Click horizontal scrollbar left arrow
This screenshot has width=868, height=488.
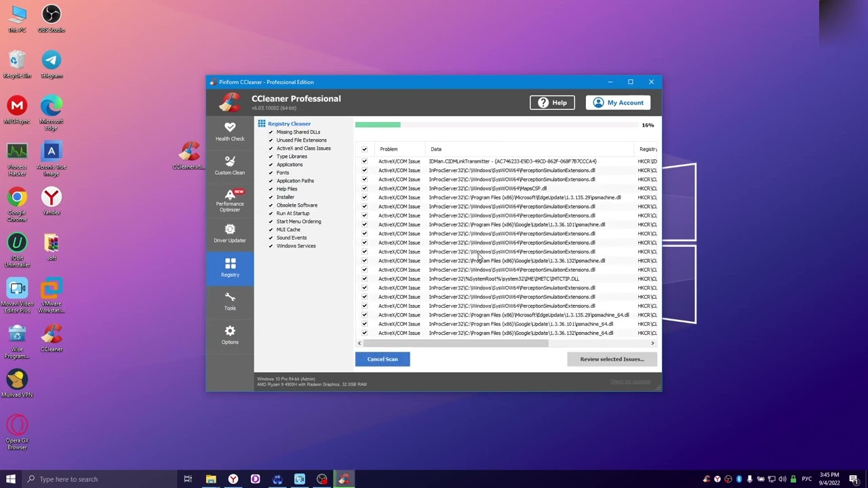[x=359, y=343]
